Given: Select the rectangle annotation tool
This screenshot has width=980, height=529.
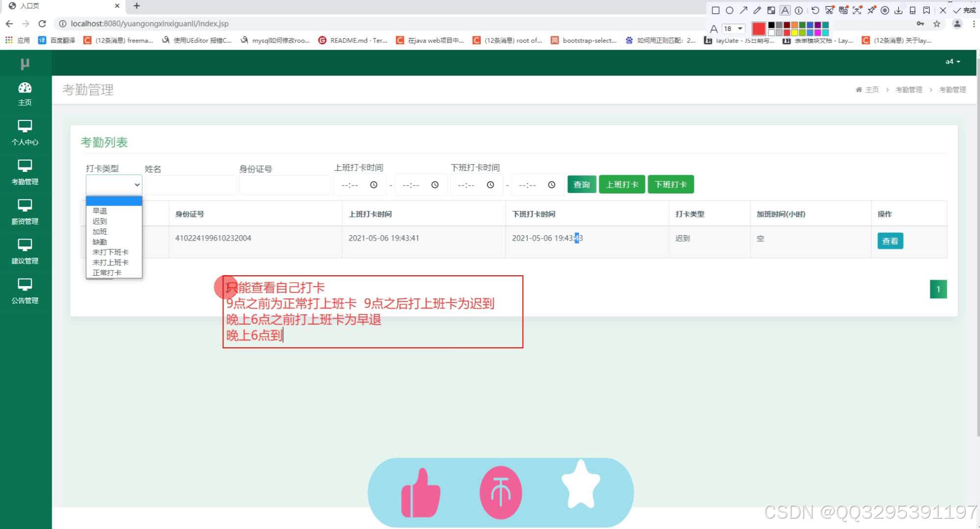Looking at the screenshot, I should [x=715, y=10].
